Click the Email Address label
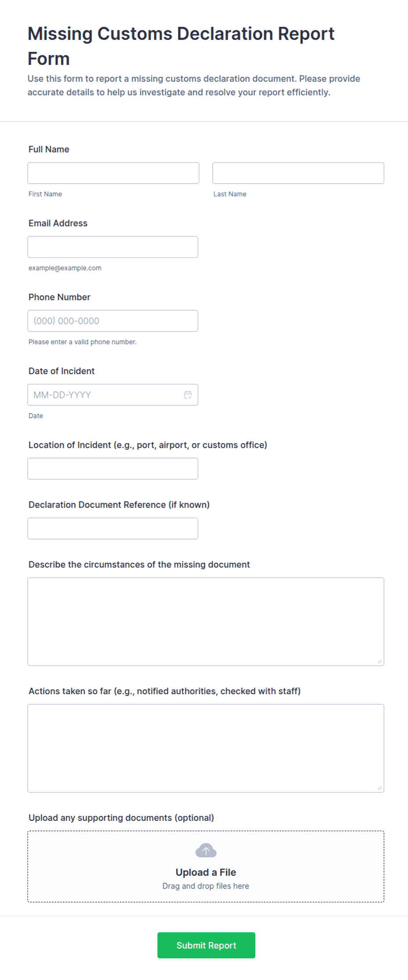The width and height of the screenshot is (408, 980). click(x=58, y=223)
